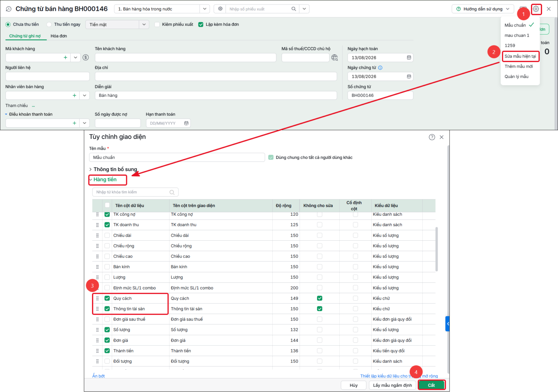This screenshot has height=392, width=558.
Task: Grab drag handle of Đơn giá row
Action: pyautogui.click(x=97, y=340)
